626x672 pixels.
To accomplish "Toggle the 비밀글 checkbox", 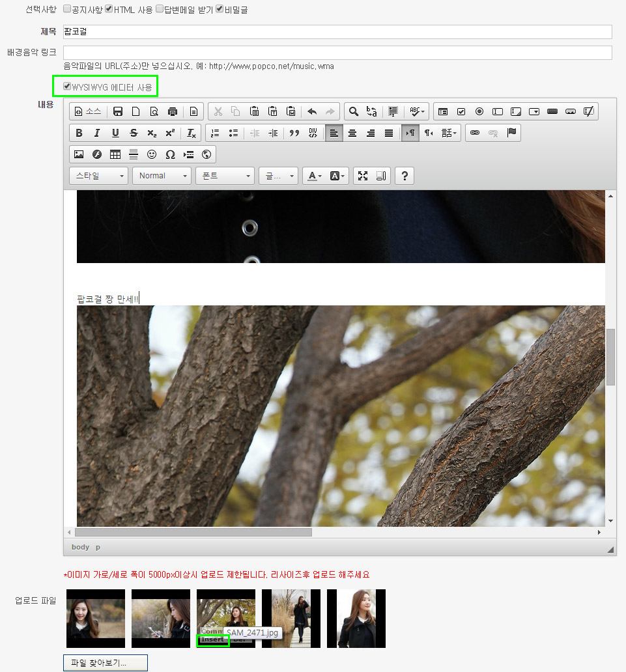I will pyautogui.click(x=220, y=10).
